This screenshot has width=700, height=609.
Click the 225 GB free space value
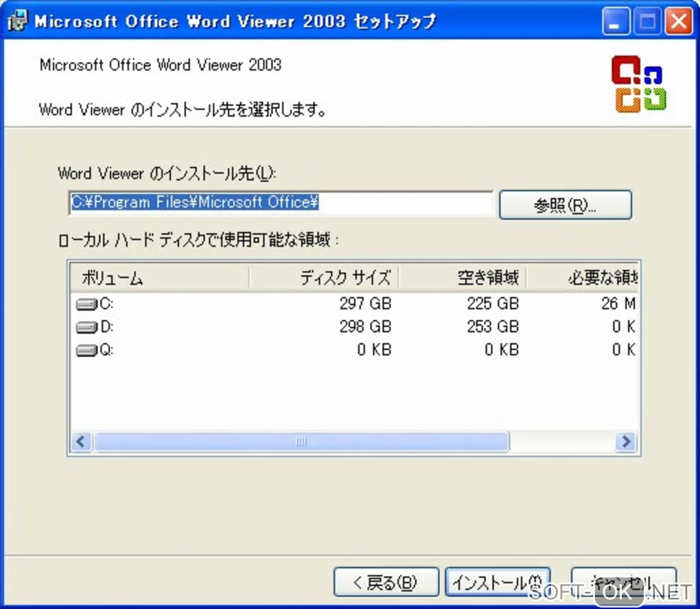pos(493,303)
